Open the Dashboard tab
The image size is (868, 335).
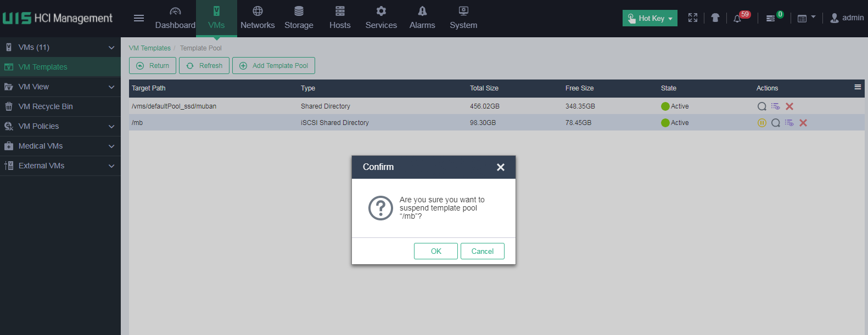coord(175,18)
